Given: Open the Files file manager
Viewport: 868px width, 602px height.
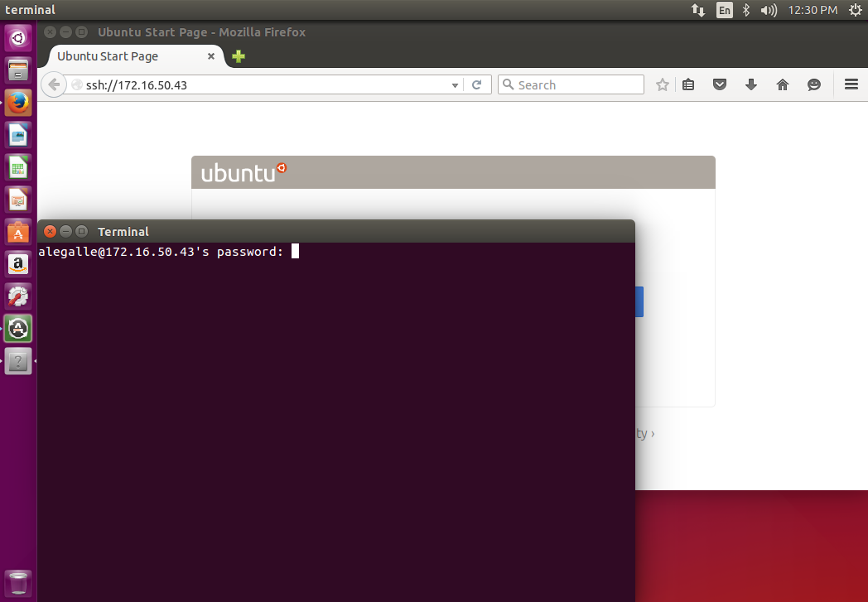Looking at the screenshot, I should click(x=18, y=70).
